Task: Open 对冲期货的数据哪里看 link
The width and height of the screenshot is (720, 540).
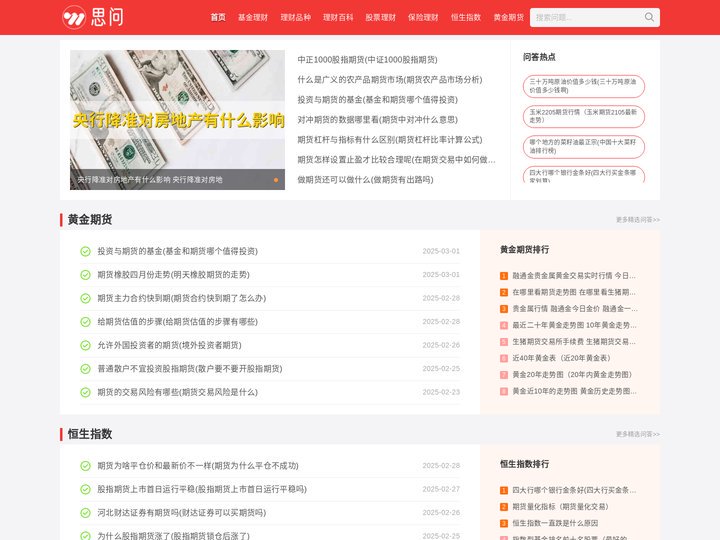Action: 377,120
